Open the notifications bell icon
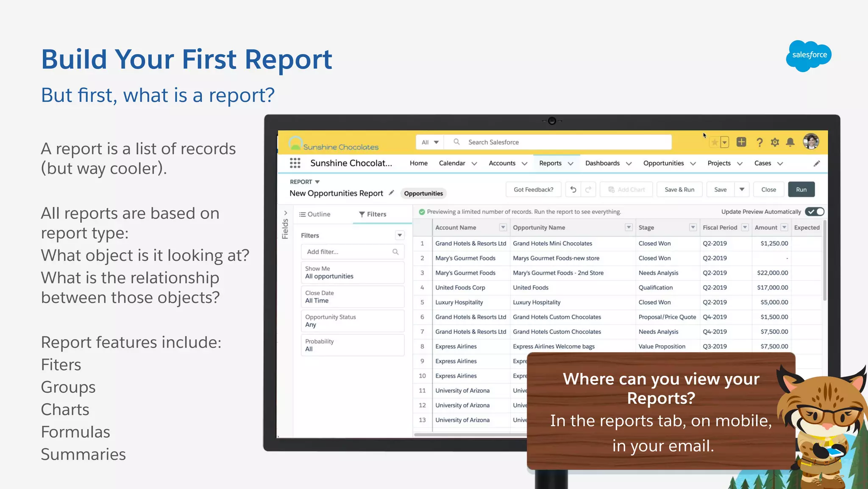Viewport: 868px width, 489px height. (x=790, y=143)
